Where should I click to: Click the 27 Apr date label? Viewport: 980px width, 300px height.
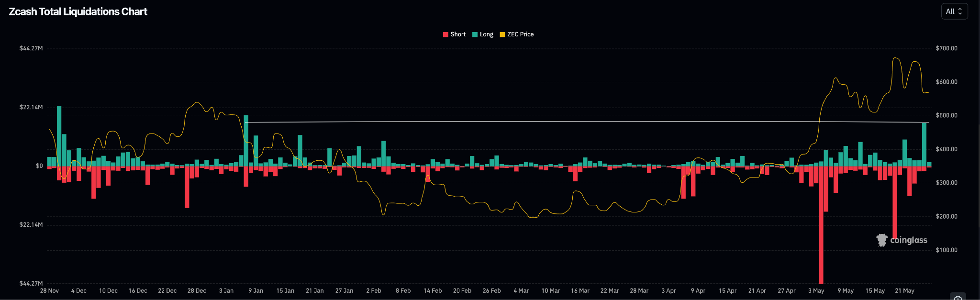point(787,291)
